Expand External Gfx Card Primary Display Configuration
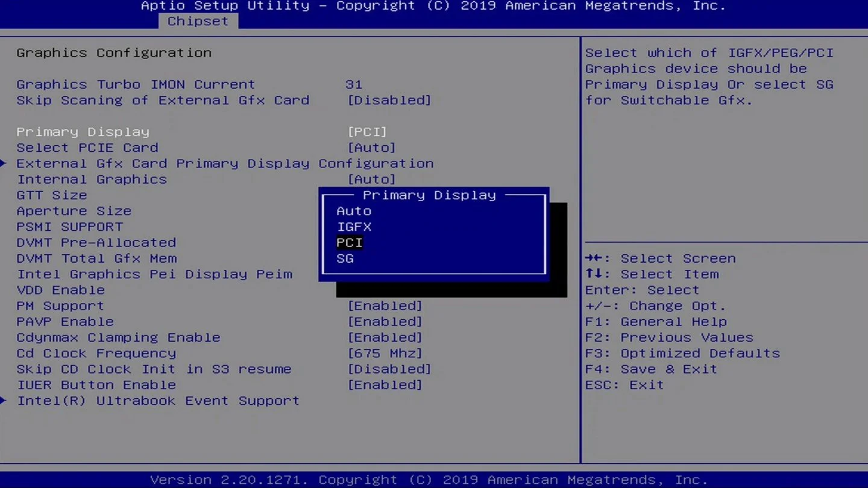This screenshot has width=868, height=488. [225, 163]
